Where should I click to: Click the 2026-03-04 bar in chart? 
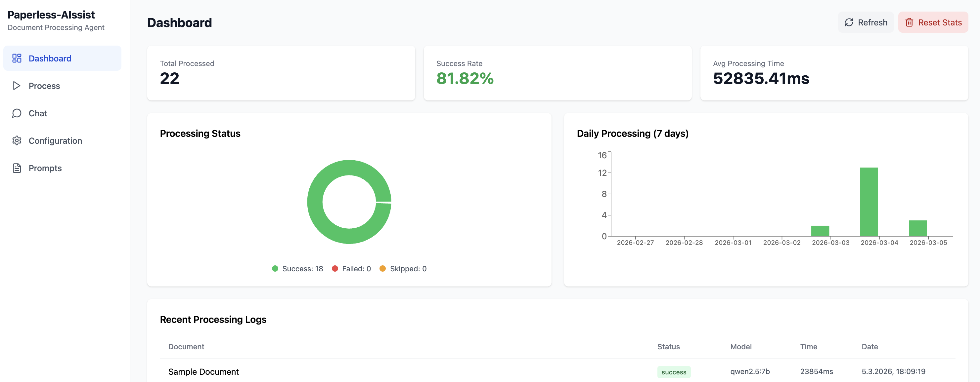869,202
